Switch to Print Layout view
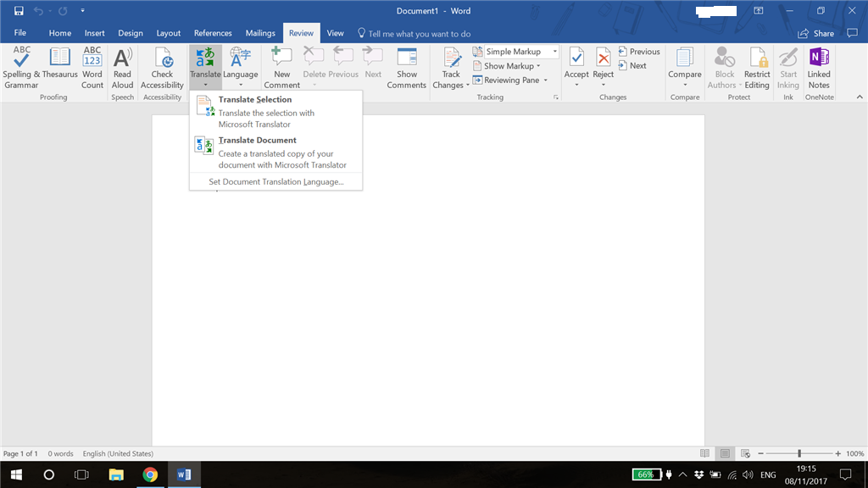Screen dimensions: 868x488 tap(726, 454)
